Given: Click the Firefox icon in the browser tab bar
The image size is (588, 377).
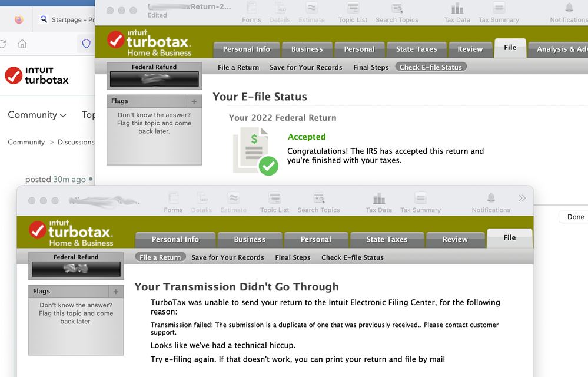Looking at the screenshot, I should [19, 19].
